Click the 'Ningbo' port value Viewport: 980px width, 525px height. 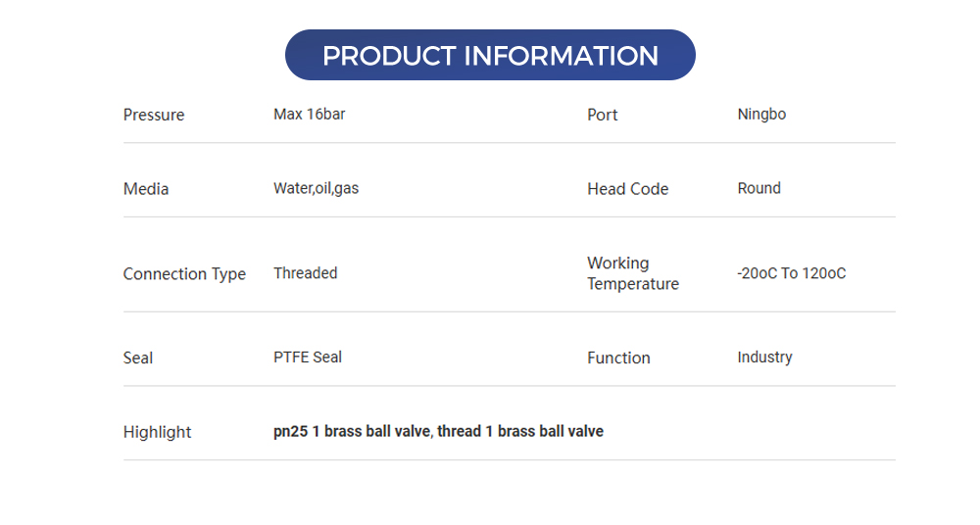(761, 114)
